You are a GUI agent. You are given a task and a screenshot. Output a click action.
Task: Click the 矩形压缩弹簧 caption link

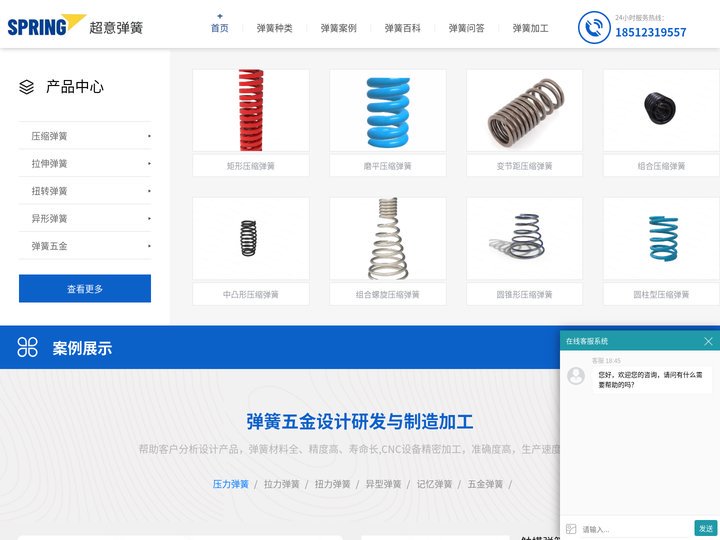pyautogui.click(x=251, y=166)
